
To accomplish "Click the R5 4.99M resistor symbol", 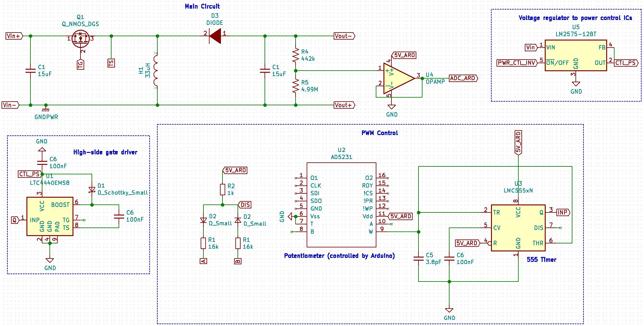I will click(x=296, y=86).
